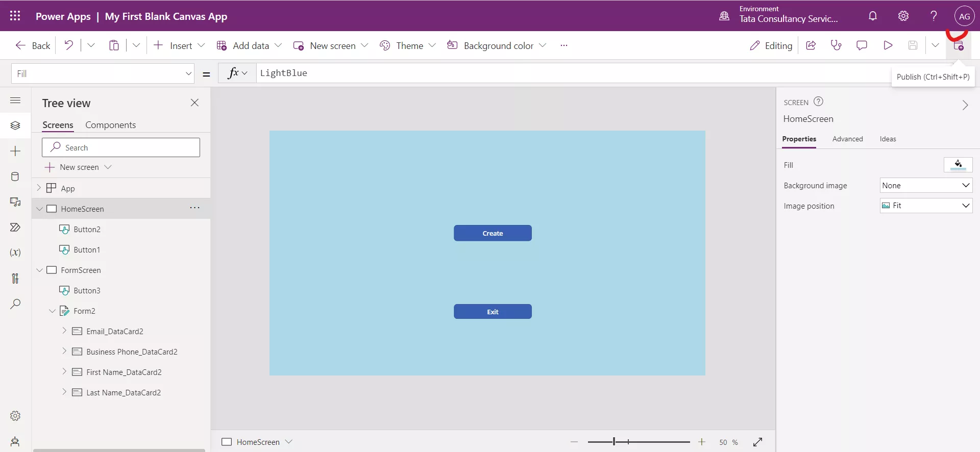Screen dimensions: 980x452
Task: Switch to the Advanced tab
Action: point(847,139)
